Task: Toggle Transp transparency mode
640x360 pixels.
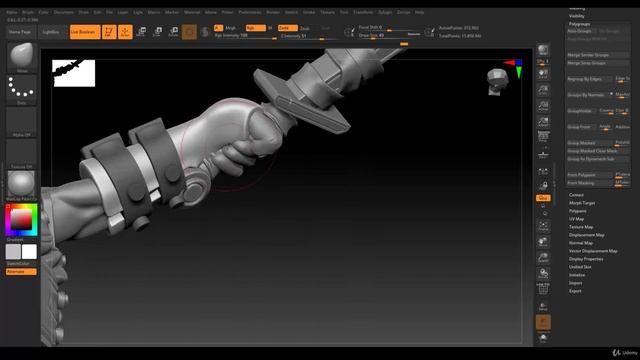Action: tap(543, 306)
